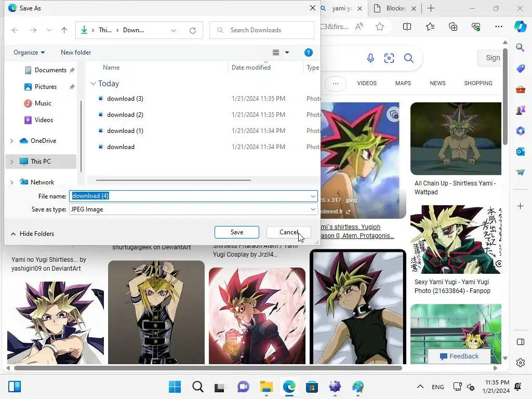The image size is (532, 399).
Task: Open the File name history dropdown arrow
Action: tap(313, 196)
